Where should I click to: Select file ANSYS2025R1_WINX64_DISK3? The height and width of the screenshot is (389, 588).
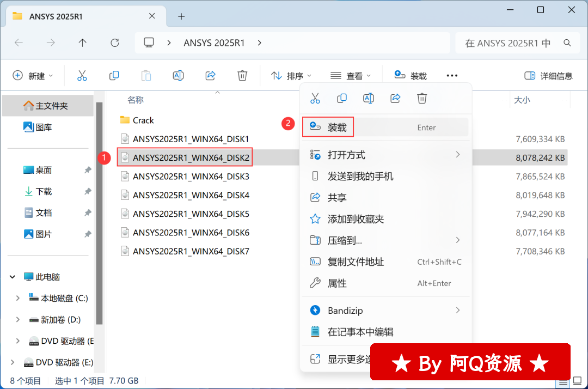pos(185,177)
